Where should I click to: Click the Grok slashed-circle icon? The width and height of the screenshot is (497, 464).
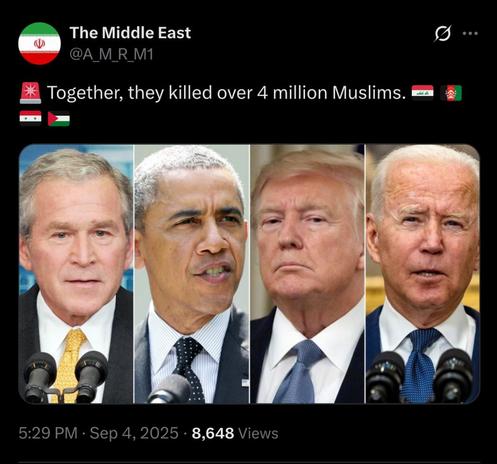coord(443,33)
